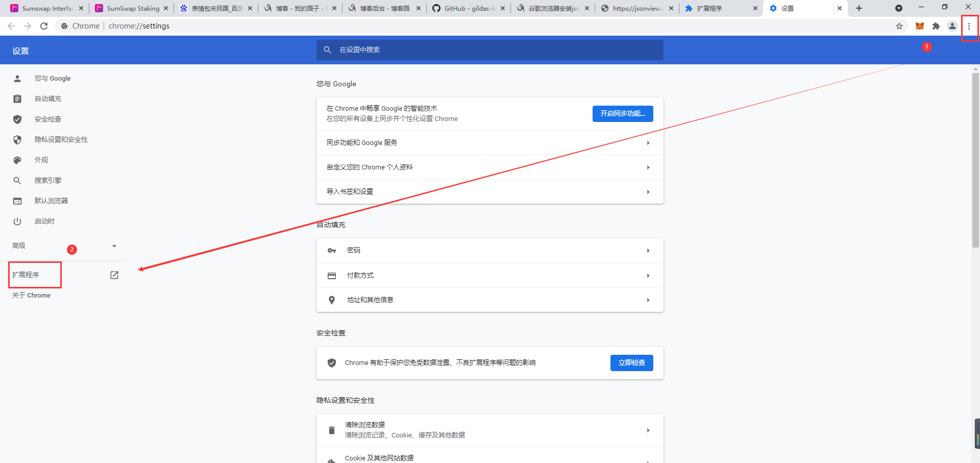Image resolution: width=980 pixels, height=463 pixels.
Task: Click the 自动填充 clipboard icon in sidebar
Action: coord(17,99)
